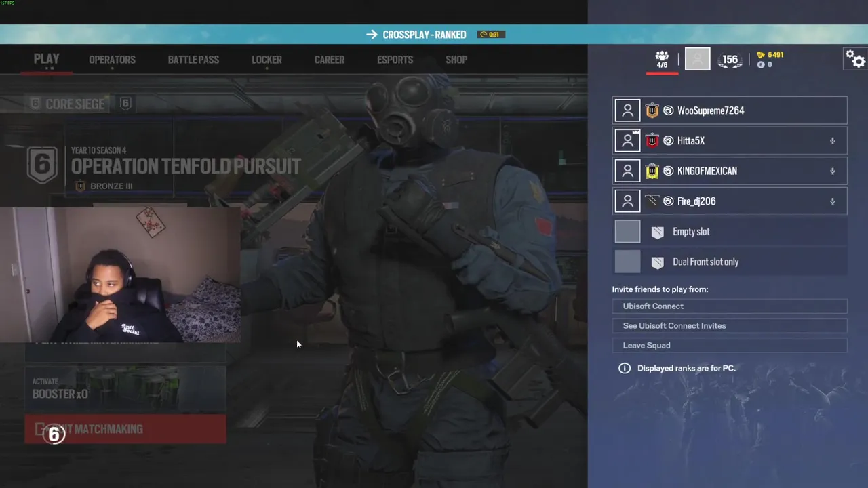The height and width of the screenshot is (488, 868).
Task: Click Hitta5X's red rank emblem
Action: pos(652,140)
